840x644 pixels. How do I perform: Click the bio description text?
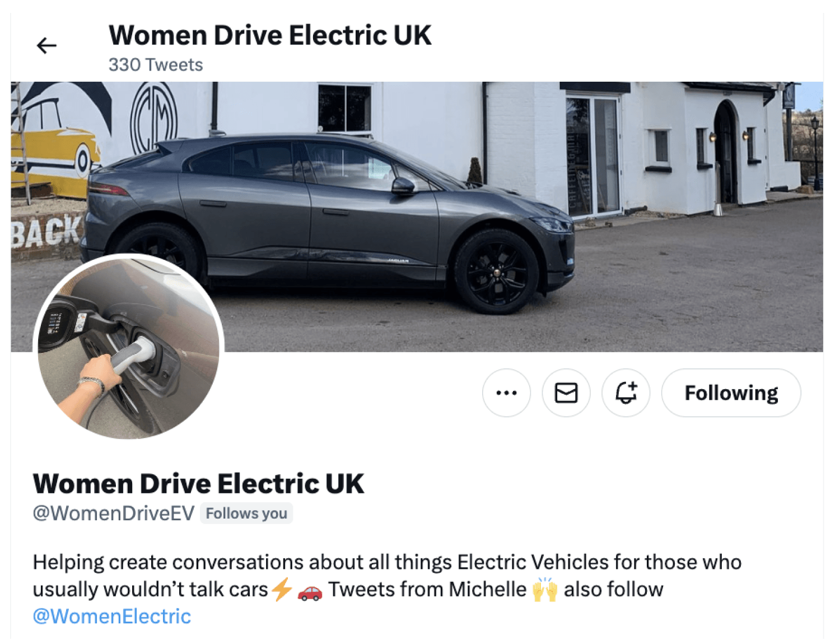click(x=386, y=562)
